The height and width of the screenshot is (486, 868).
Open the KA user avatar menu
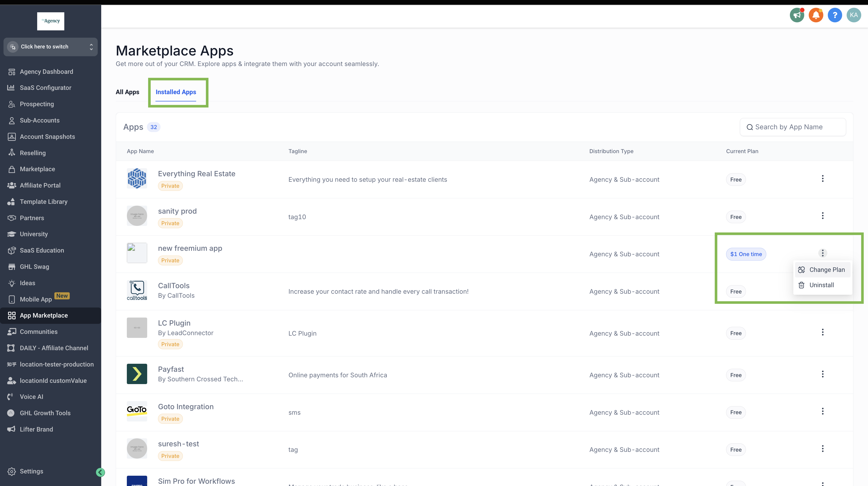tap(853, 15)
